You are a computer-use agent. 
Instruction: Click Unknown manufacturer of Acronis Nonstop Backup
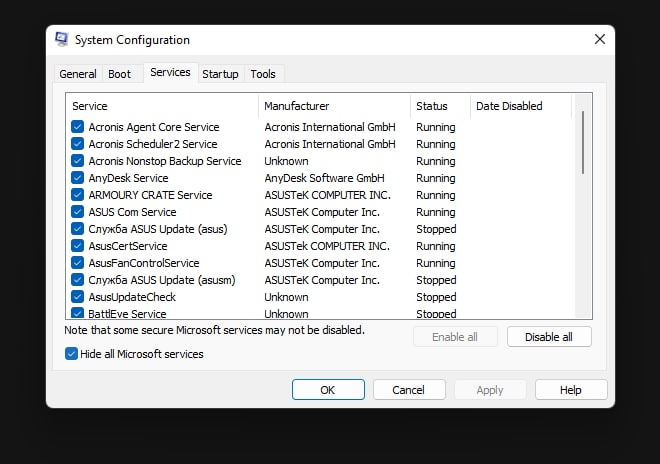(x=286, y=161)
